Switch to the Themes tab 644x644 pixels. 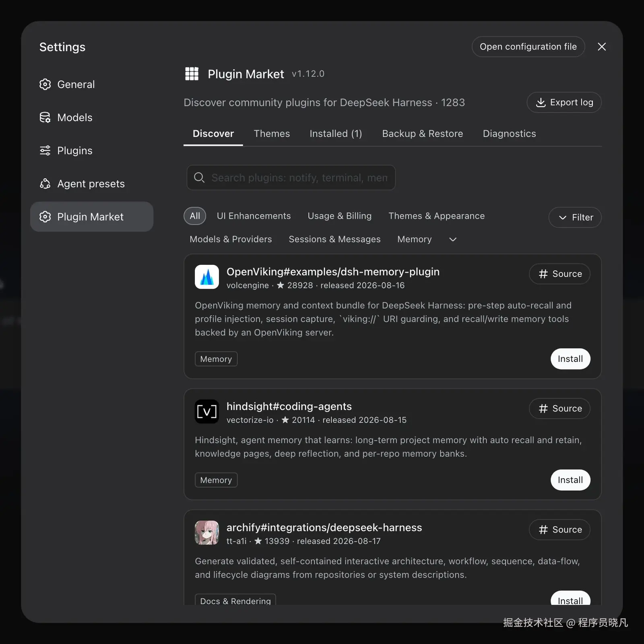(272, 134)
